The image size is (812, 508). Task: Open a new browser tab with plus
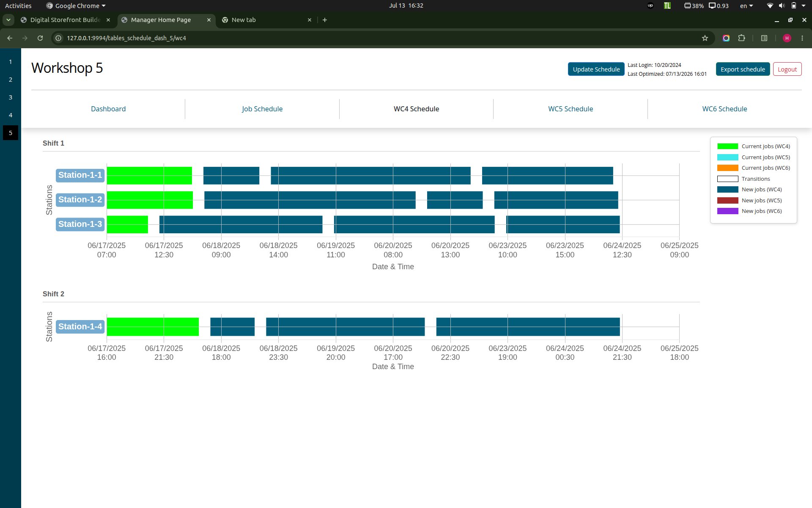325,20
